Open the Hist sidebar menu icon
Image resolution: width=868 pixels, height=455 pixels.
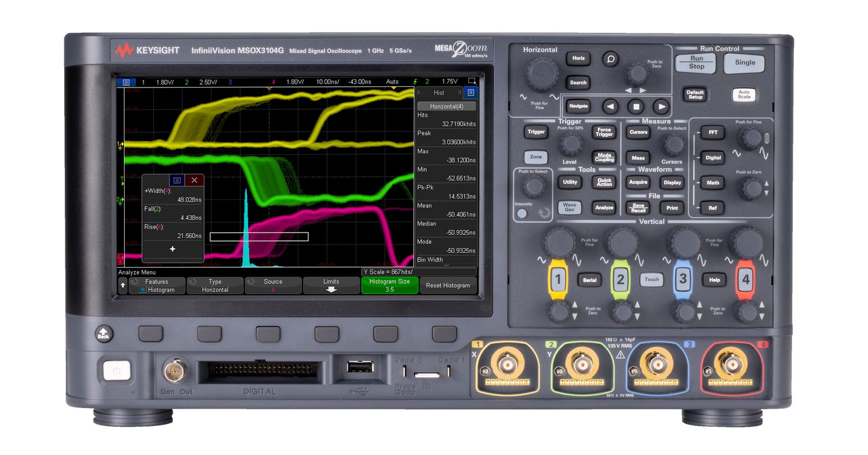tap(471, 93)
